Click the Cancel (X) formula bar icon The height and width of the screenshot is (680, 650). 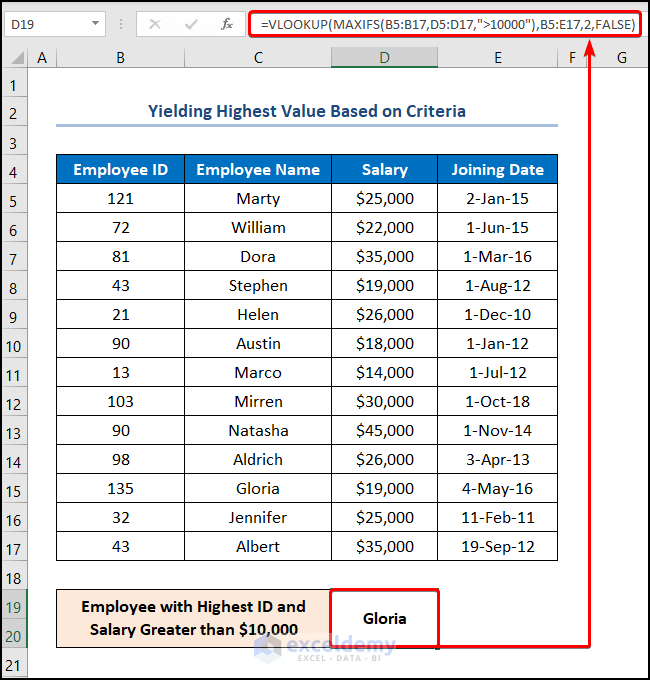click(155, 24)
